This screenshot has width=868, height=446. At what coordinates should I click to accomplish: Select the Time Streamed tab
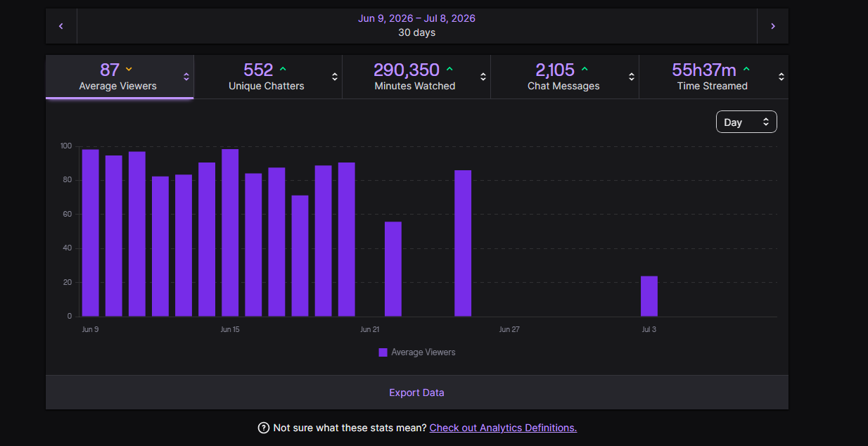coord(713,77)
